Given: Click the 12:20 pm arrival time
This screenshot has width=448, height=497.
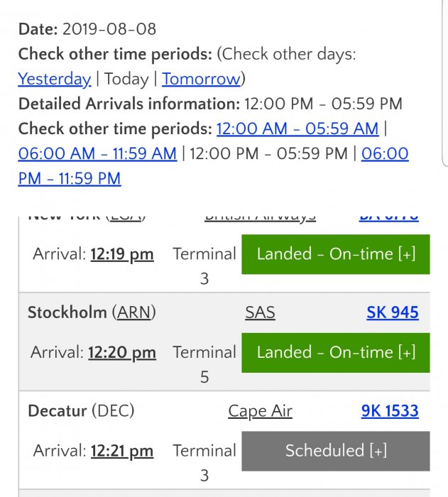Looking at the screenshot, I should point(122,352).
